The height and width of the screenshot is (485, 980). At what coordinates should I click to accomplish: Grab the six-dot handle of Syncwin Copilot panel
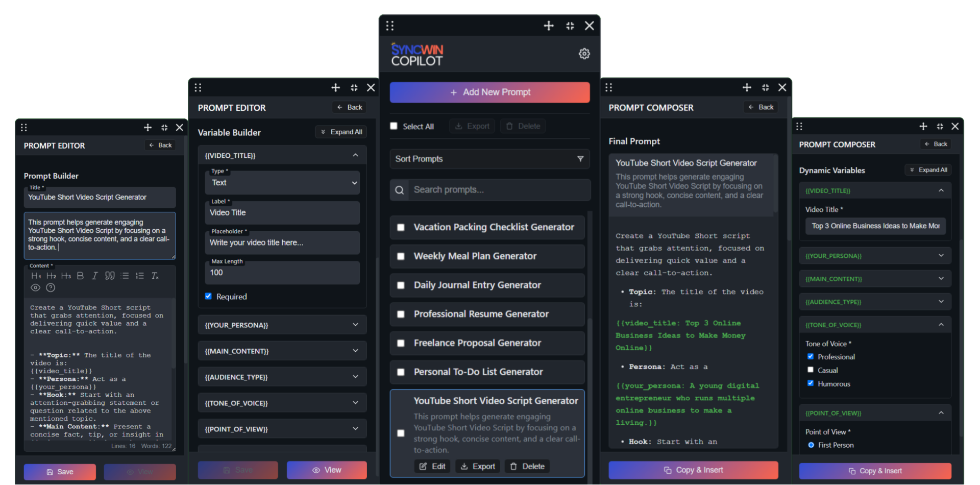click(390, 26)
